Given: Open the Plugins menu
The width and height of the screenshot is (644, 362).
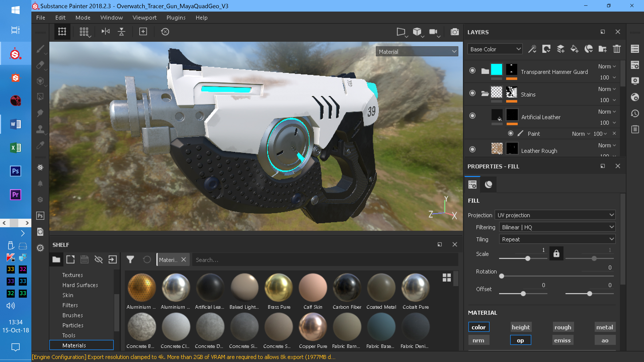Looking at the screenshot, I should point(176,17).
